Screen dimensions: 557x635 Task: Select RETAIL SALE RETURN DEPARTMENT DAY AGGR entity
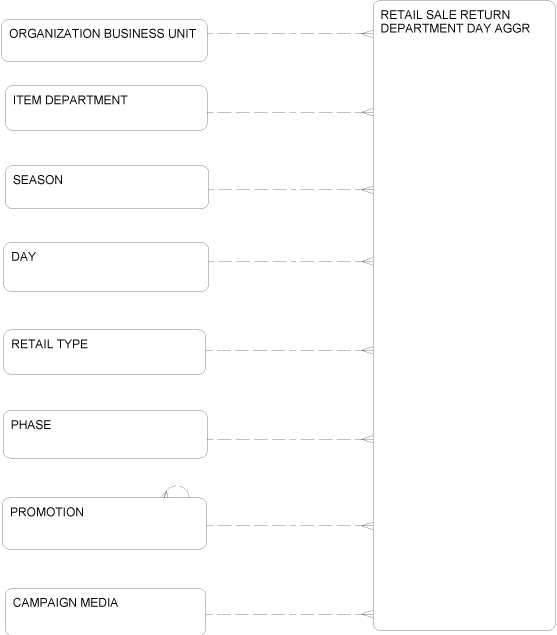(x=464, y=315)
